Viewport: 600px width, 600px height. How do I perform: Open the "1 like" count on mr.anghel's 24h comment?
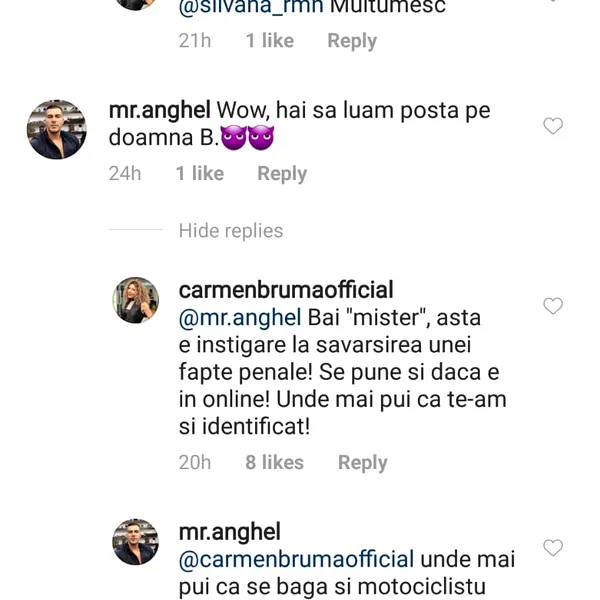pos(200,174)
